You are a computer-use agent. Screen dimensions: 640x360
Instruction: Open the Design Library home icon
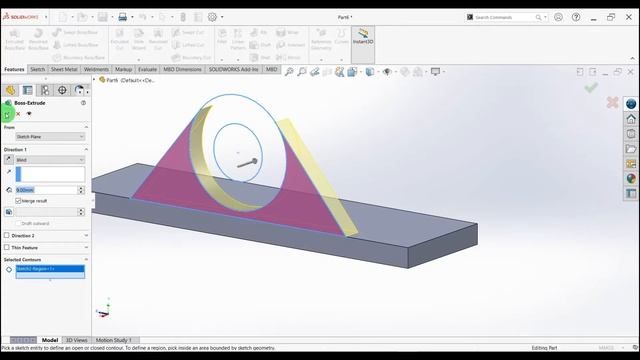point(631,119)
